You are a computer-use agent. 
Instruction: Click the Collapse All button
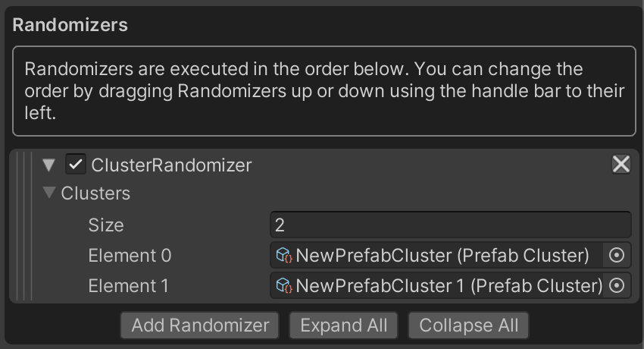click(x=469, y=325)
